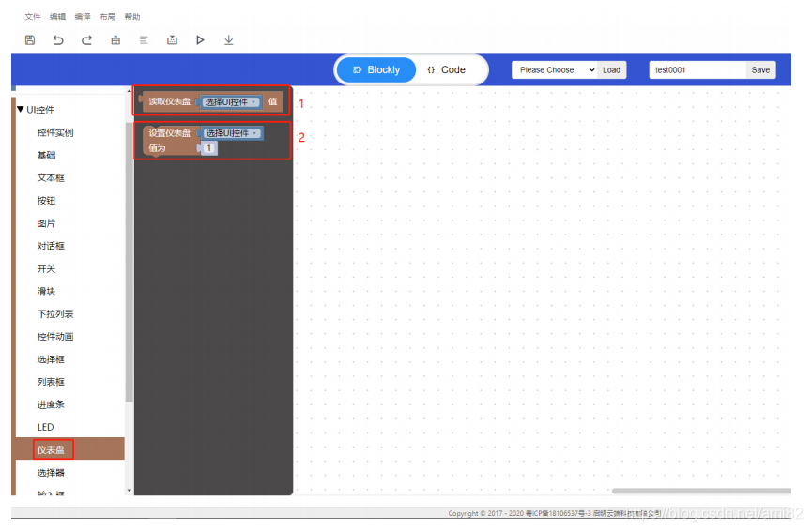Select the LED category
The height and width of the screenshot is (531, 812).
pyautogui.click(x=46, y=427)
